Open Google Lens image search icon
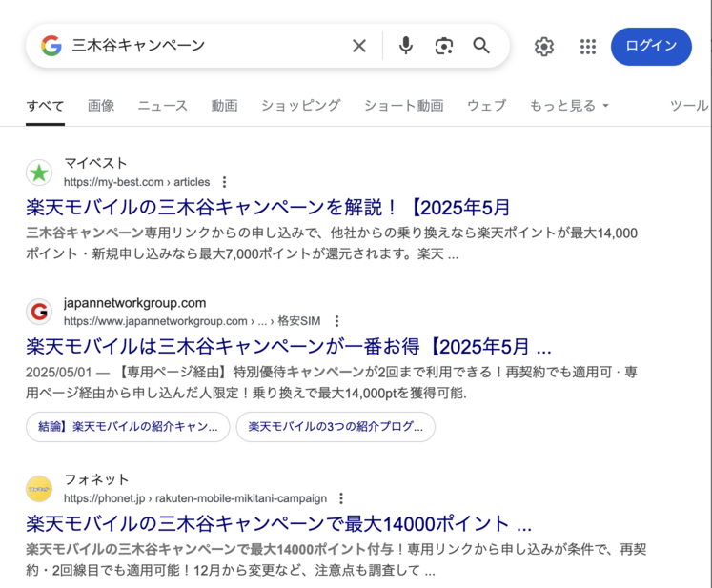The height and width of the screenshot is (588, 712). coord(443,46)
